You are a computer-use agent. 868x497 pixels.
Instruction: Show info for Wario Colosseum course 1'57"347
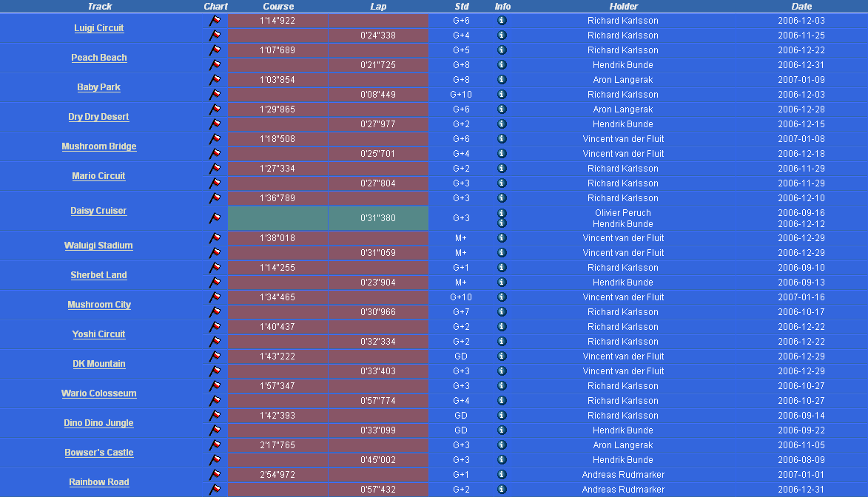(502, 386)
